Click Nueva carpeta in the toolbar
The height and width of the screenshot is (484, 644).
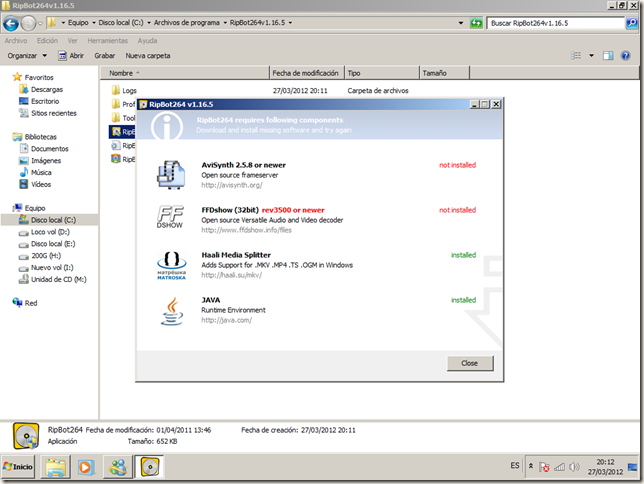point(148,55)
